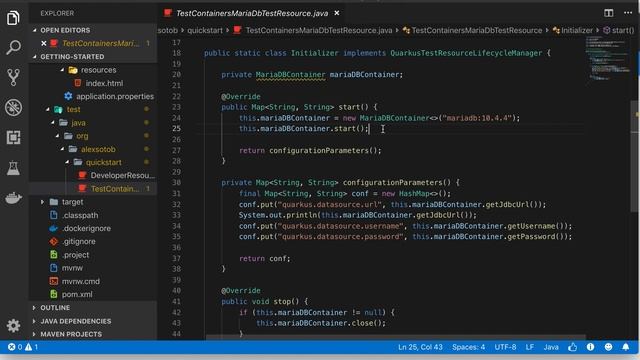Click the MariaDBContainer type on line 20
The width and height of the screenshot is (640, 360).
tap(290, 75)
